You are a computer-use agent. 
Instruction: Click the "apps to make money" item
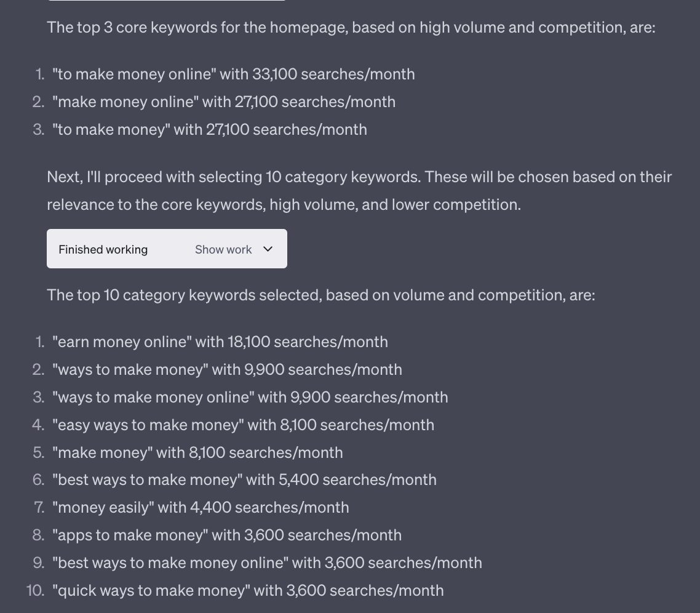point(227,535)
